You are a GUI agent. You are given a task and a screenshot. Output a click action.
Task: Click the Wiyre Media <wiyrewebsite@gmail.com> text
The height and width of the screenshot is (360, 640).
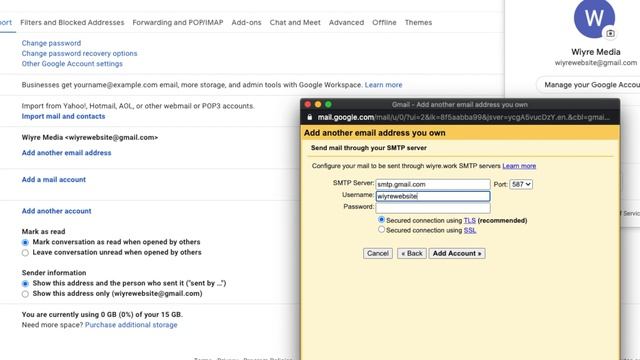90,138
